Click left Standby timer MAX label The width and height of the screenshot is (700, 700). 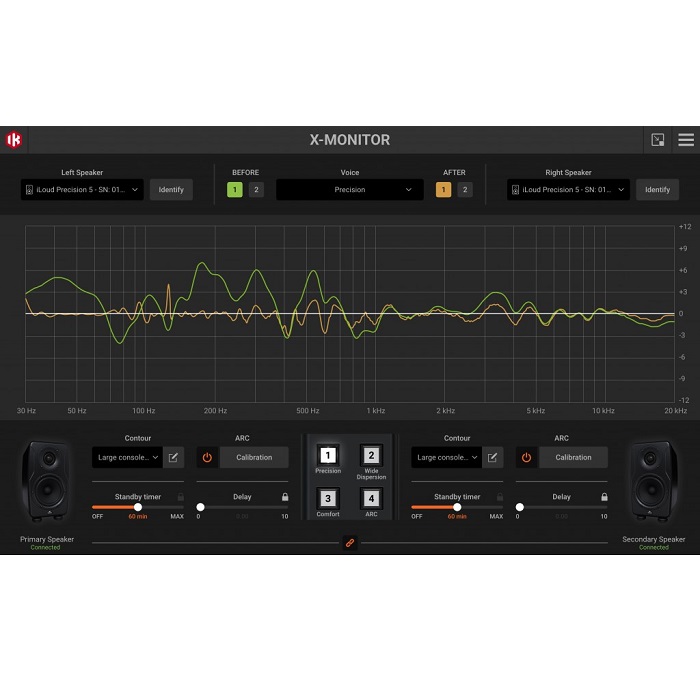click(x=177, y=517)
